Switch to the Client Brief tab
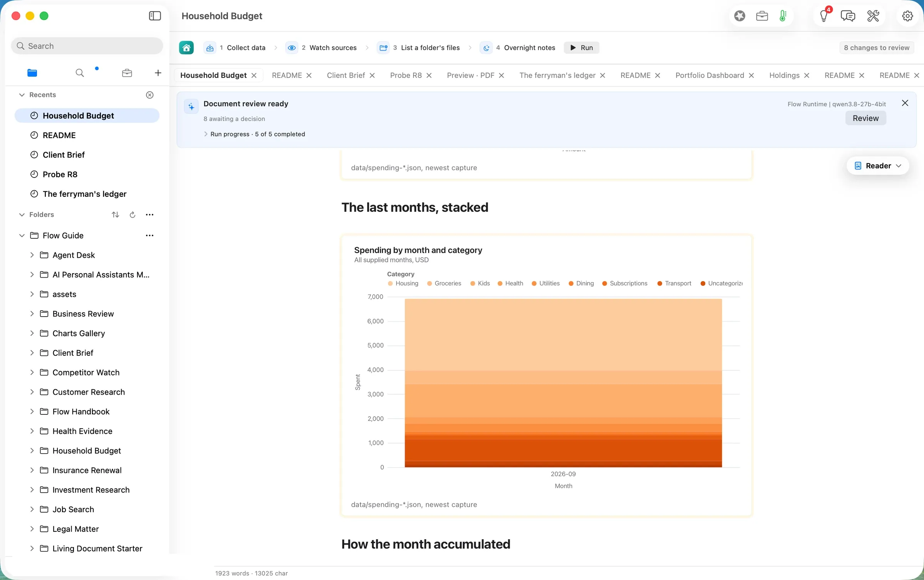The image size is (924, 580). pyautogui.click(x=346, y=75)
